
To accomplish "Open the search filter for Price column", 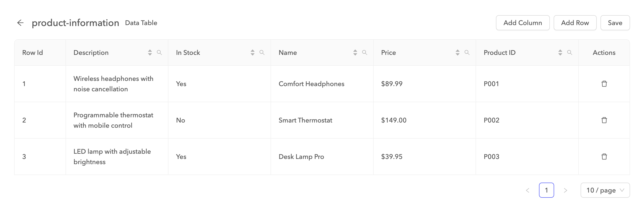I will pos(467,53).
